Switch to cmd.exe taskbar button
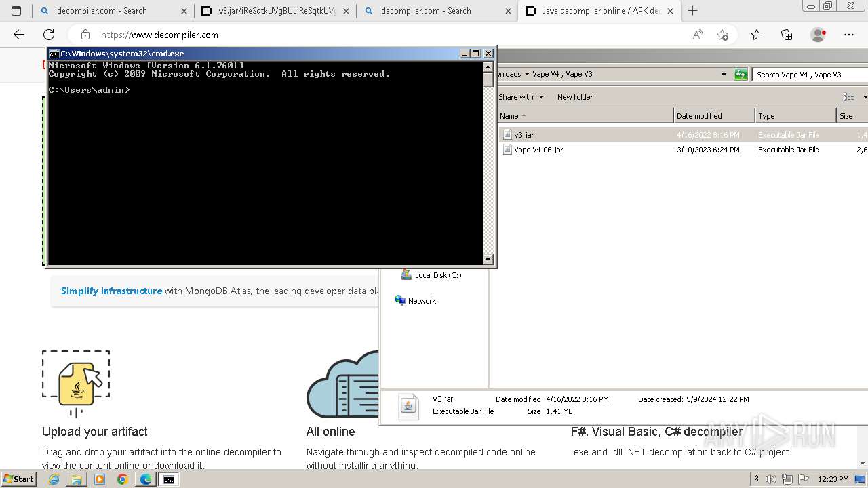 click(x=168, y=479)
